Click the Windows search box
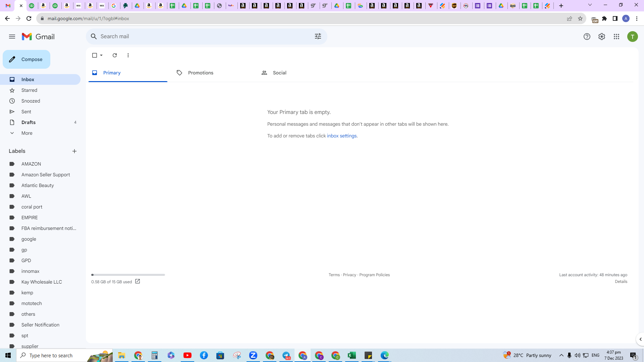 click(x=64, y=355)
